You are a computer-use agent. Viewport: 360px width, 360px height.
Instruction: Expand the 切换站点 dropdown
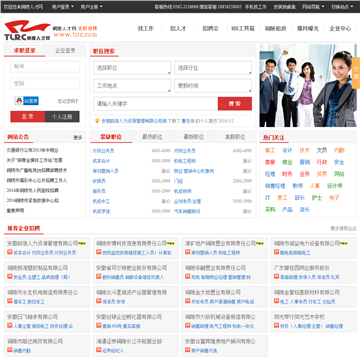342,7
